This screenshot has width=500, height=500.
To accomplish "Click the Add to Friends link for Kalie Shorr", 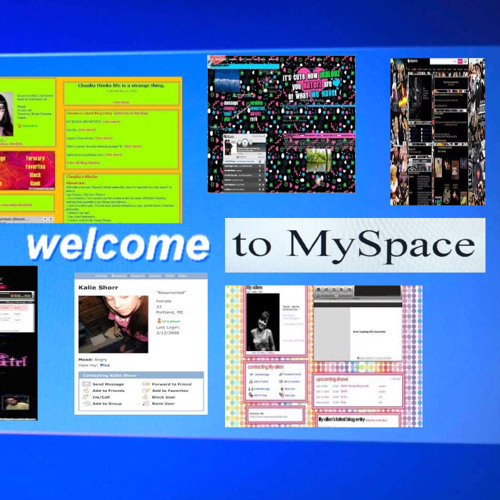I will click(x=108, y=391).
